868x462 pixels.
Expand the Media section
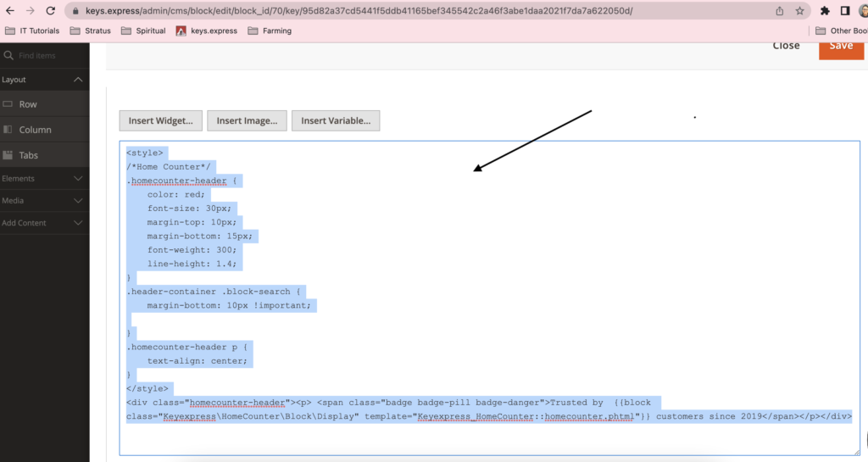79,201
